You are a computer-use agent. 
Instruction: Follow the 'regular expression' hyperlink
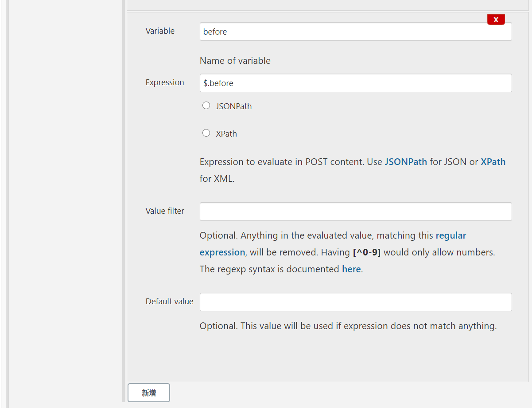click(x=450, y=235)
